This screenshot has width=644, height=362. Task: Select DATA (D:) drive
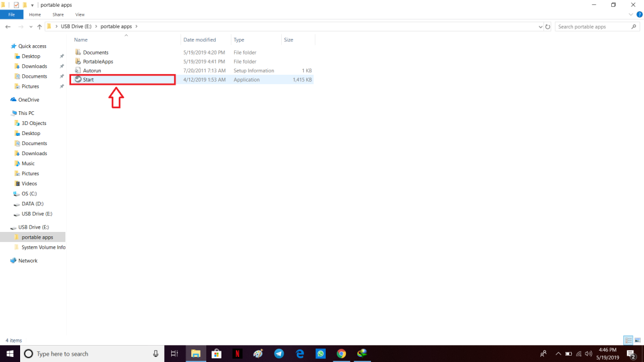(x=33, y=204)
